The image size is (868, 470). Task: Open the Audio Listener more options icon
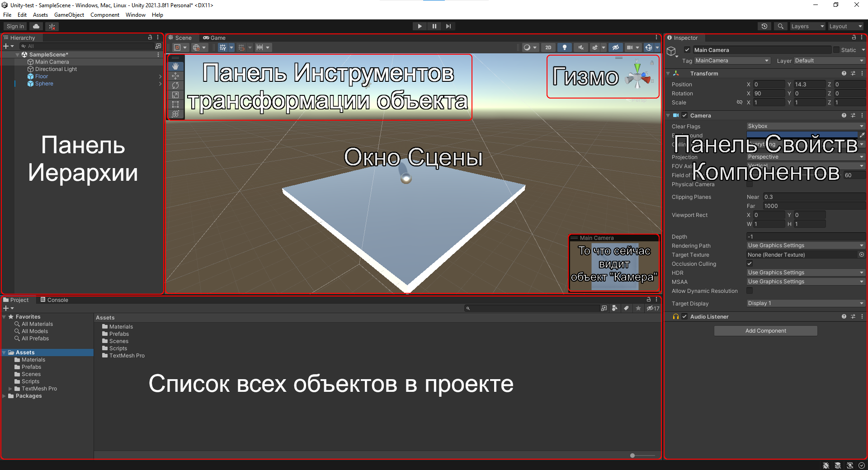point(862,316)
